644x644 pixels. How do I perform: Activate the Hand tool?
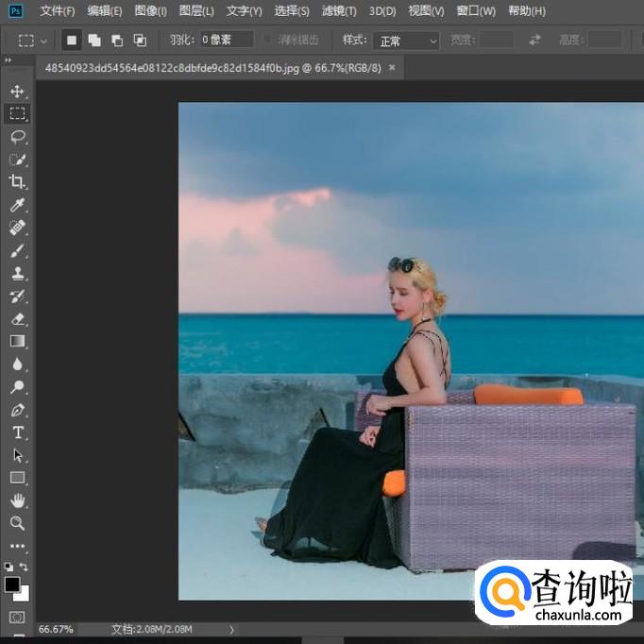pyautogui.click(x=17, y=500)
